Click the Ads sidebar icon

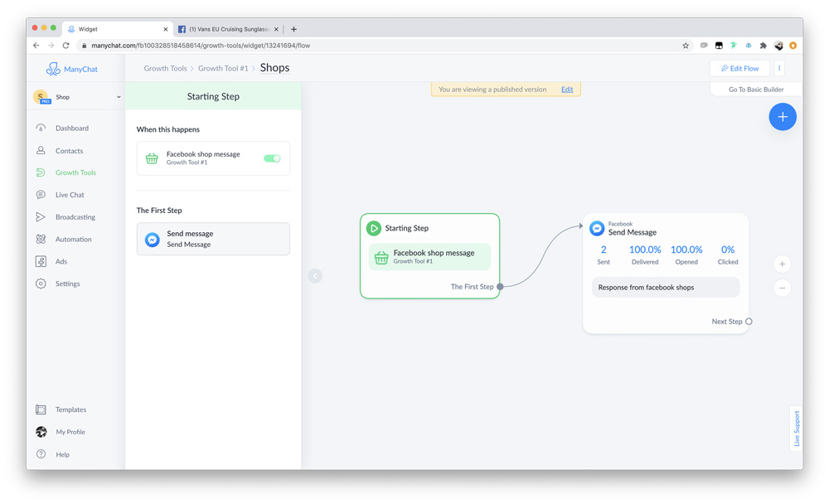[x=41, y=261]
